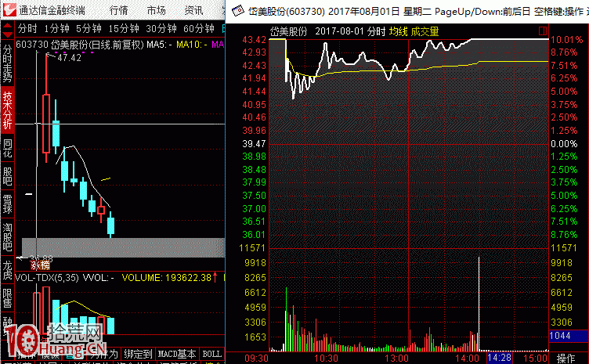Screen dimensions: 589x364
Task: Click the 47.42 high price label
Action: coord(69,57)
